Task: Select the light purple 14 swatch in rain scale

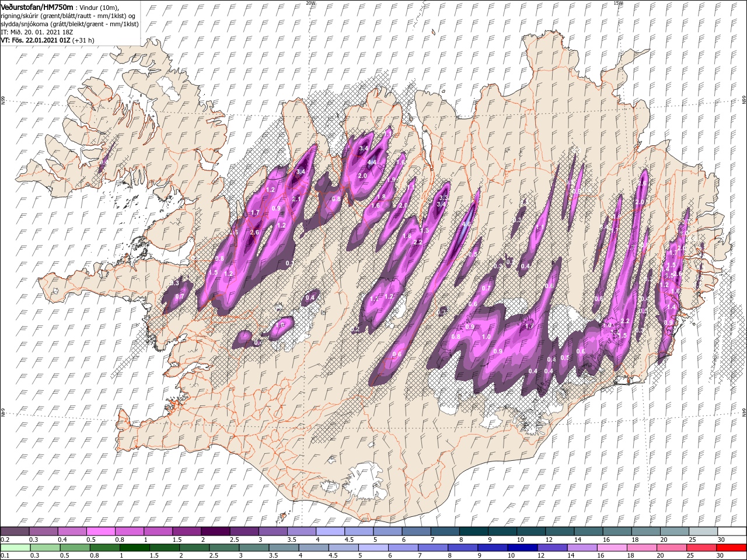Action: tap(582, 548)
